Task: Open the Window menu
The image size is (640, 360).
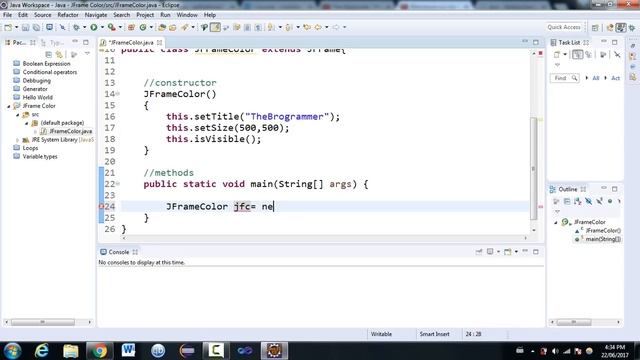Action: point(187,15)
